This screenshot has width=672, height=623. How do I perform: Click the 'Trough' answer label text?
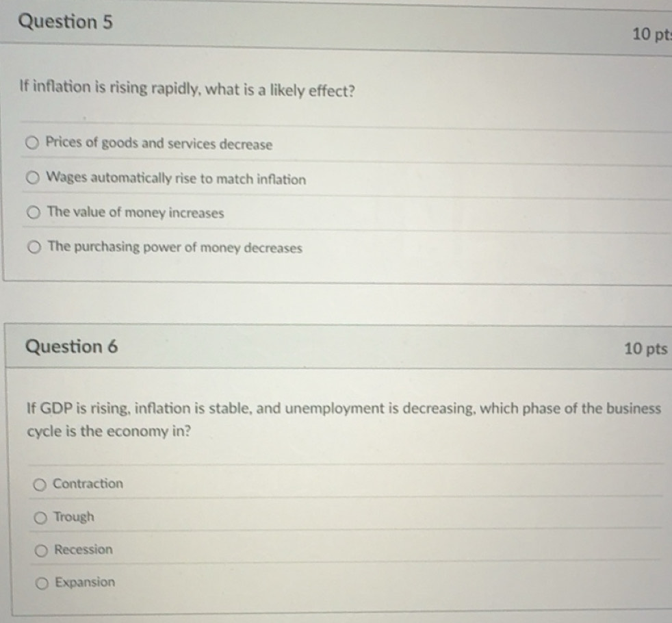(74, 517)
